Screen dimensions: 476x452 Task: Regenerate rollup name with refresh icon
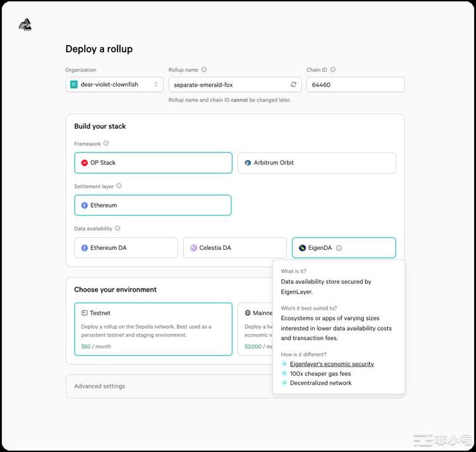tap(293, 84)
